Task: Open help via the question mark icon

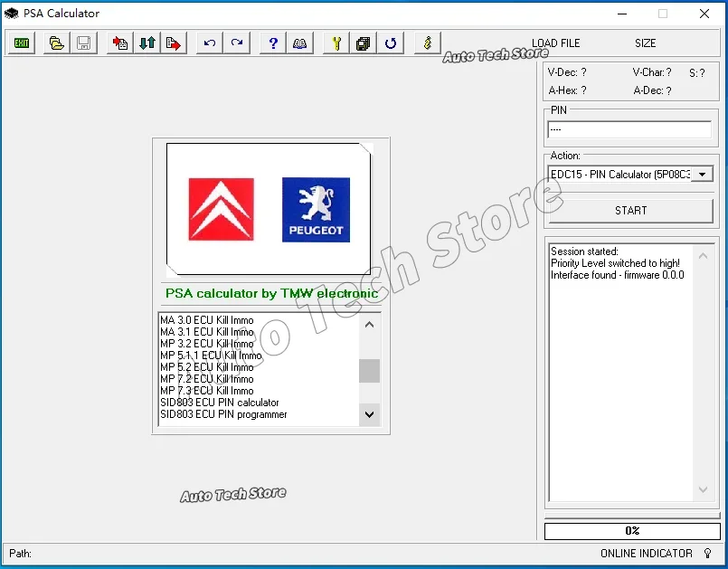Action: (272, 43)
